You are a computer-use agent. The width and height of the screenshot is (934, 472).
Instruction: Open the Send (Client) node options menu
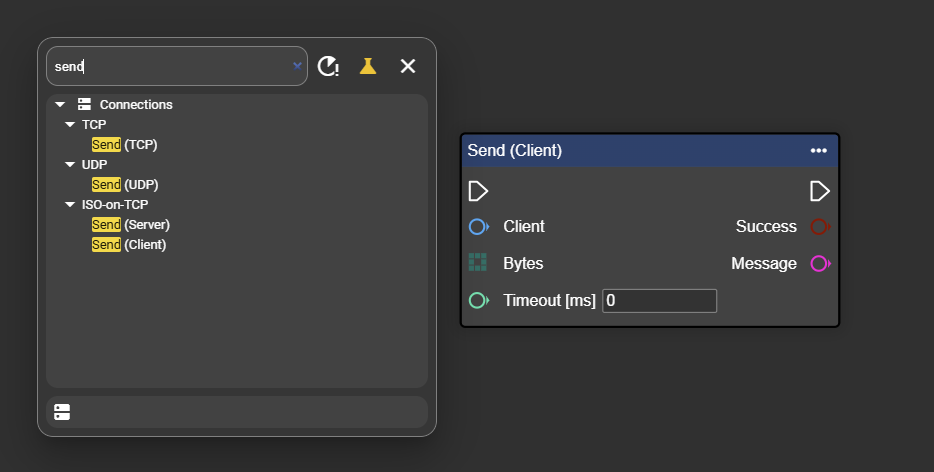(818, 151)
